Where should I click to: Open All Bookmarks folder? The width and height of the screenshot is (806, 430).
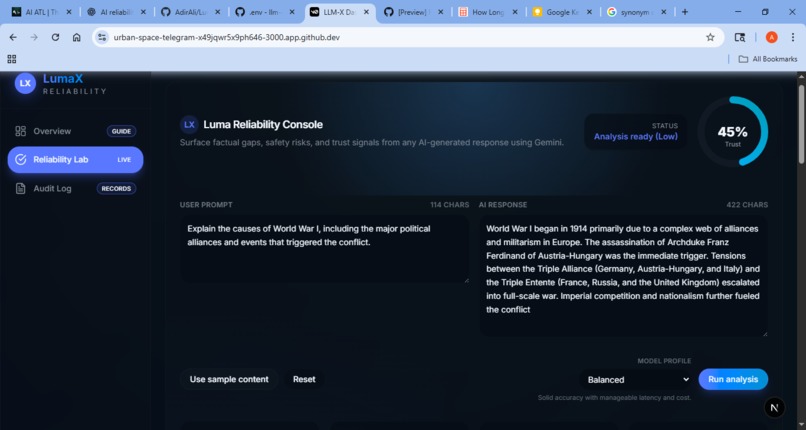(x=768, y=59)
